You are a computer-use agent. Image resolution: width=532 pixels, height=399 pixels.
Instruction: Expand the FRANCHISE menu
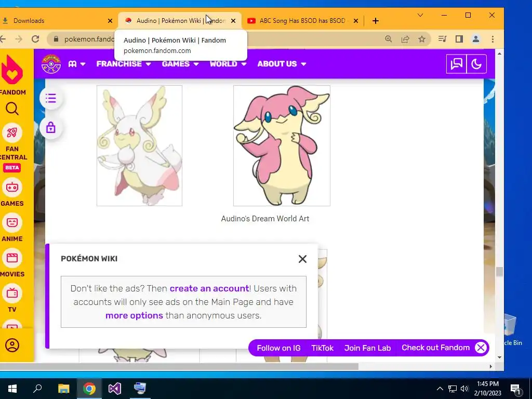click(124, 64)
